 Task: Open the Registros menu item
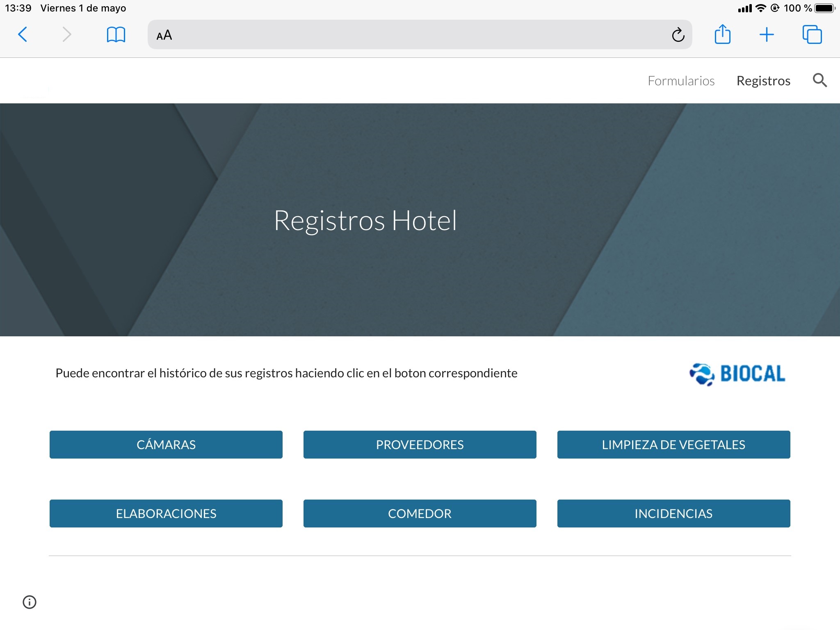(x=763, y=81)
